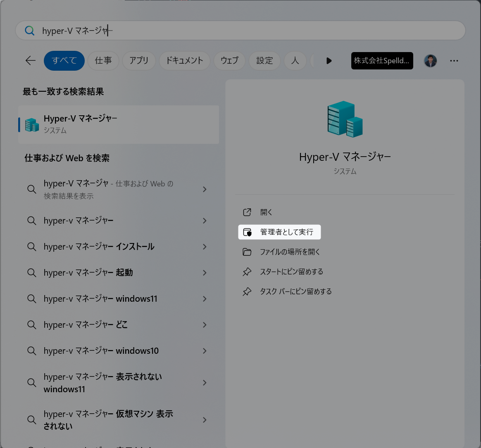Expand chevron for windows10 suggestion
The image size is (481, 448).
[205, 351]
